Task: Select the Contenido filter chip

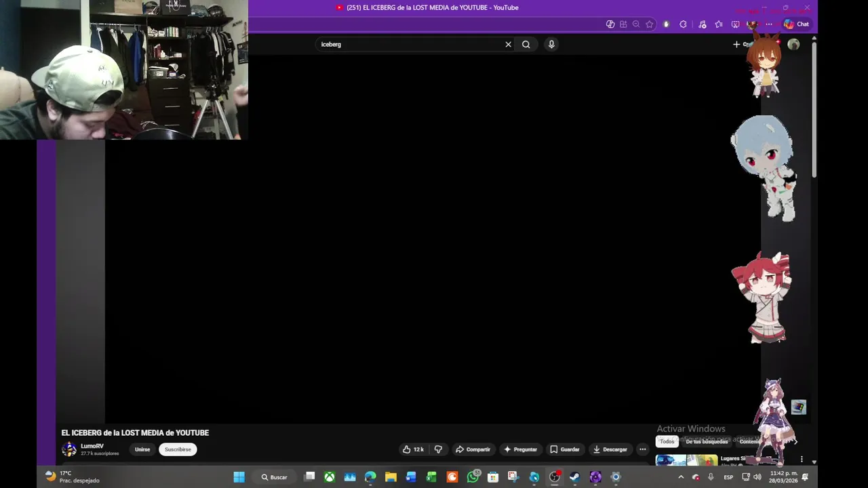Action: [x=750, y=441]
